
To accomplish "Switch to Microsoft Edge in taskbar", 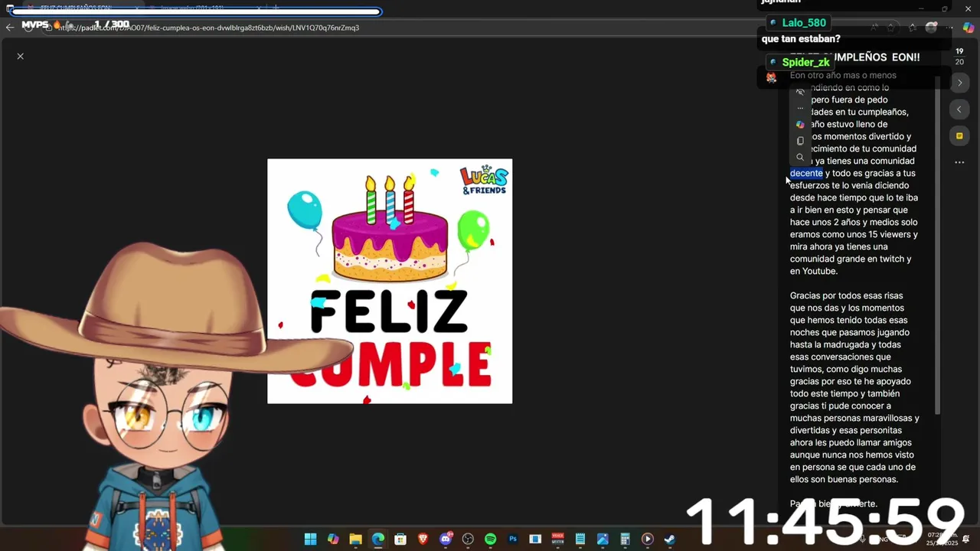I will pyautogui.click(x=378, y=539).
